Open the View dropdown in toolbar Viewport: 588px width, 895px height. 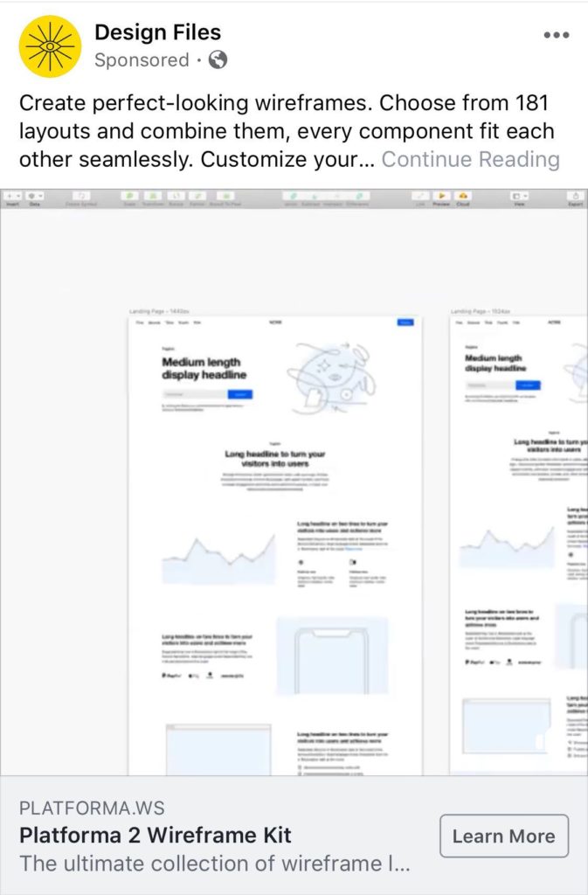coord(520,196)
